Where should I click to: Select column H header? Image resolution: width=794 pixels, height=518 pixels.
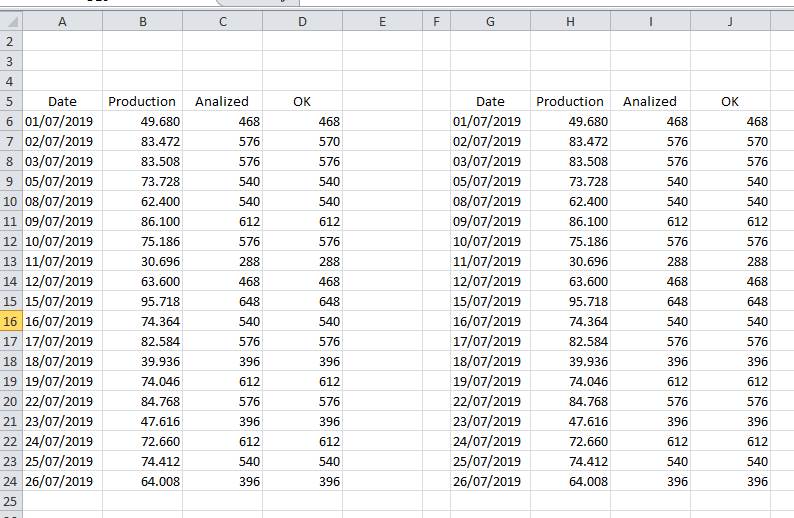[570, 21]
